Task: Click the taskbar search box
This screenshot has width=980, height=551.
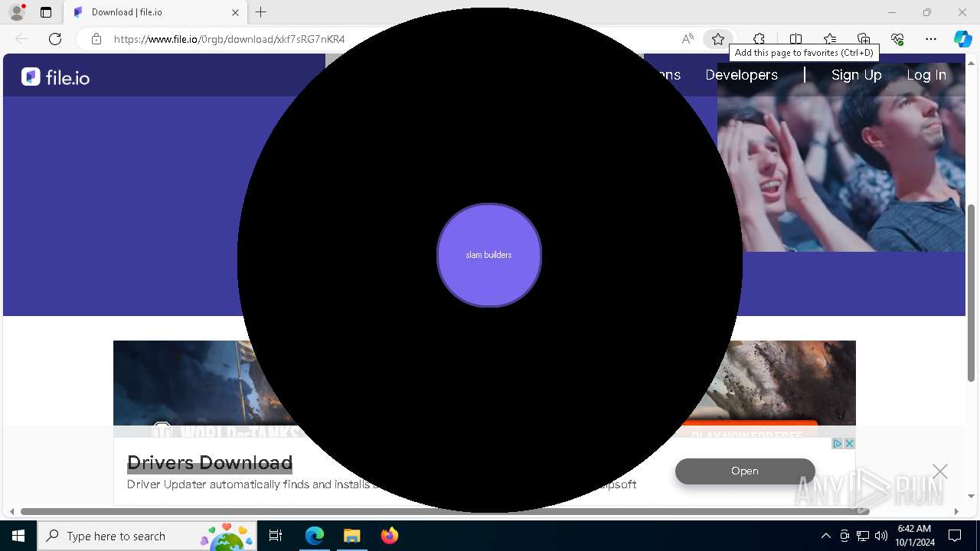Action: click(x=147, y=536)
